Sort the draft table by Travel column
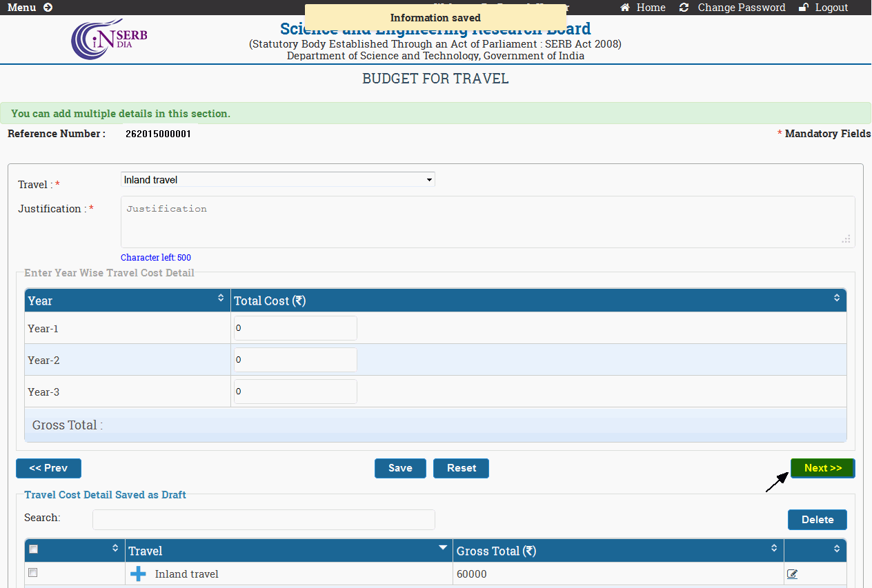This screenshot has width=872, height=588. (x=443, y=548)
